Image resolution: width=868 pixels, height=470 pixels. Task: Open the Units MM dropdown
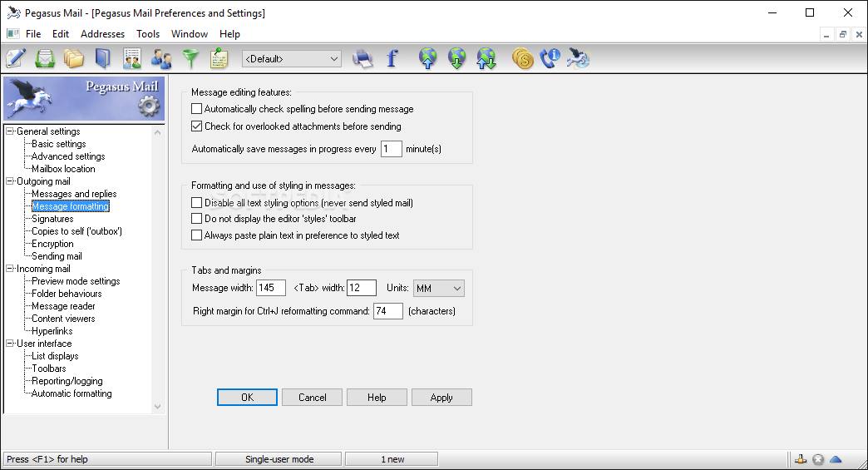point(438,288)
